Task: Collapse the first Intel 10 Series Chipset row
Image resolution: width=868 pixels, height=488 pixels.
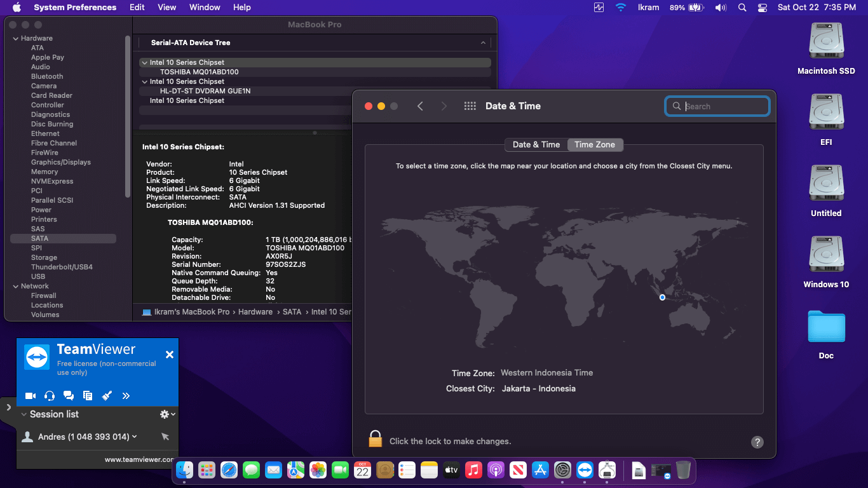Action: click(x=145, y=63)
